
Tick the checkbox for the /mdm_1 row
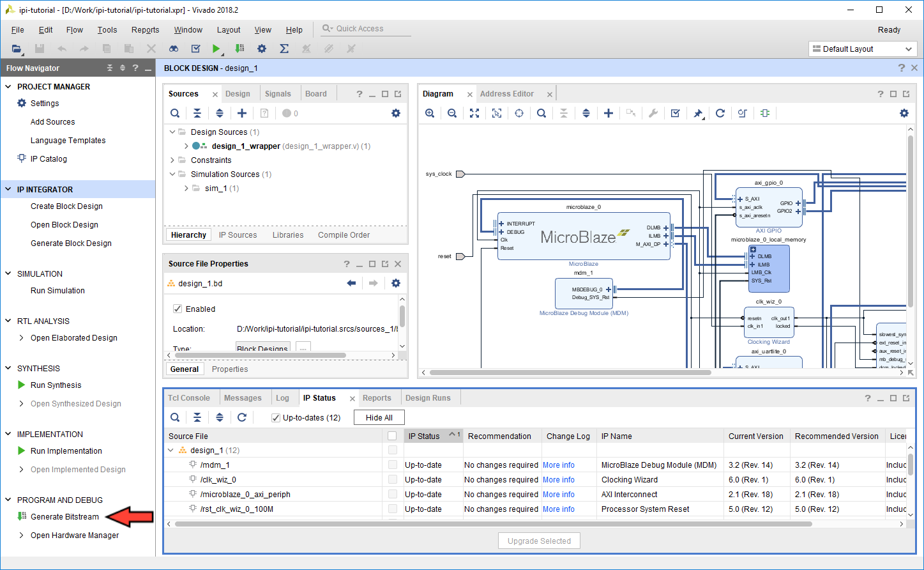click(x=393, y=465)
